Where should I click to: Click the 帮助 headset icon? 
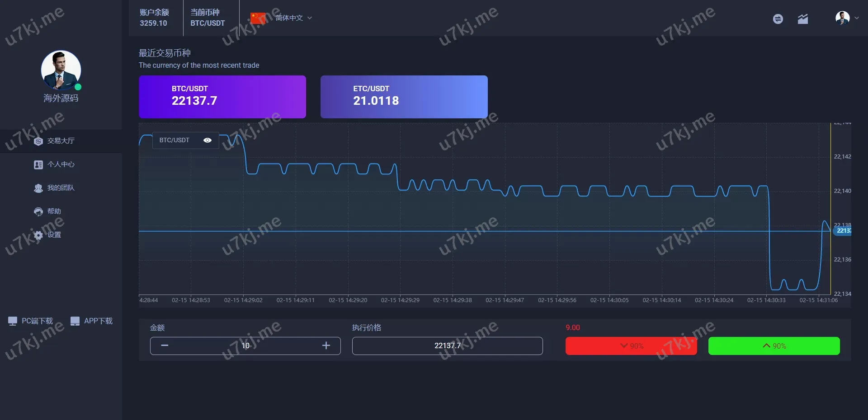38,211
